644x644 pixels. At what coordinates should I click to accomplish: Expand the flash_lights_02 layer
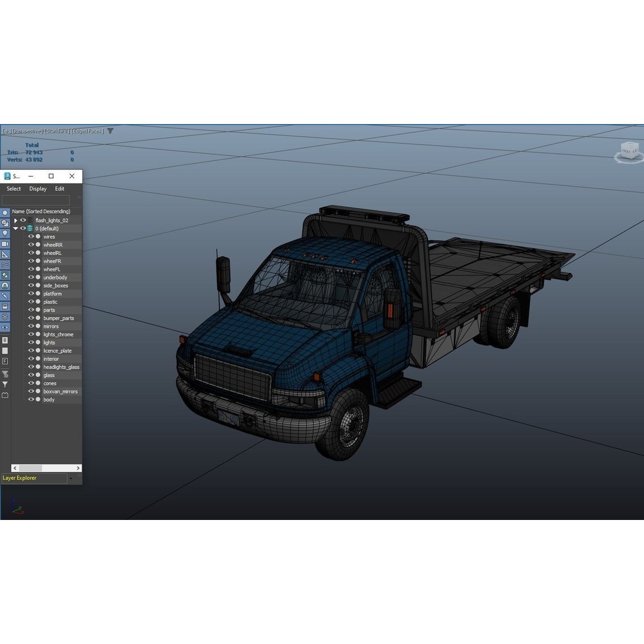coord(15,220)
